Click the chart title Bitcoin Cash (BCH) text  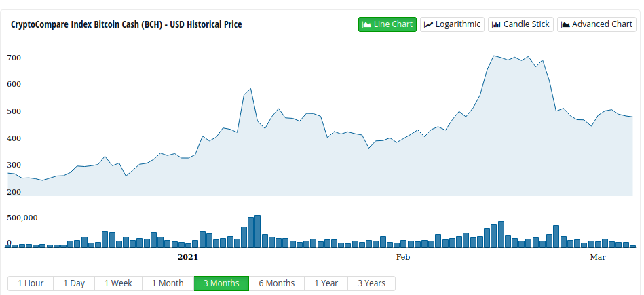point(125,24)
